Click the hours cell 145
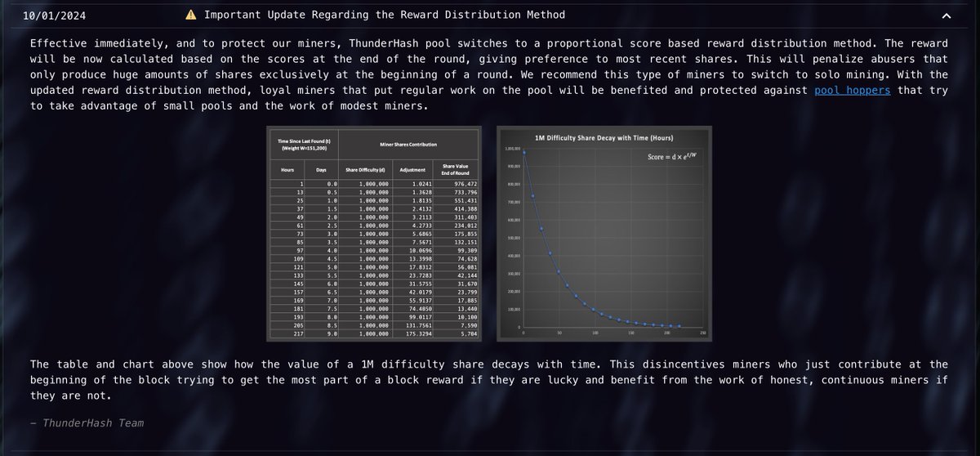Screen dimensions: 980x456 [297, 284]
